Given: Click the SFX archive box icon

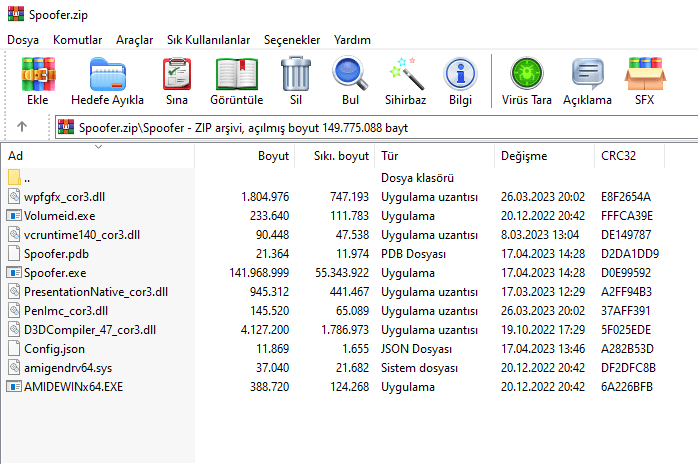Looking at the screenshot, I should click(x=645, y=74).
